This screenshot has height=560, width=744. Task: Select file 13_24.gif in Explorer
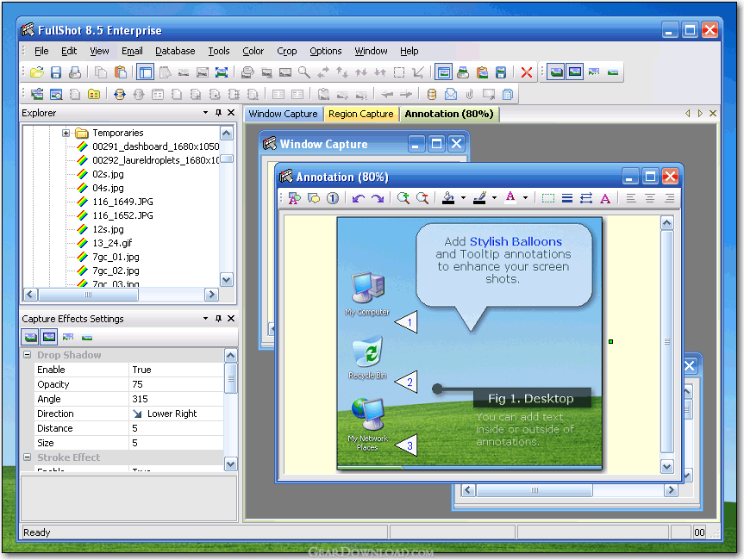[x=112, y=243]
